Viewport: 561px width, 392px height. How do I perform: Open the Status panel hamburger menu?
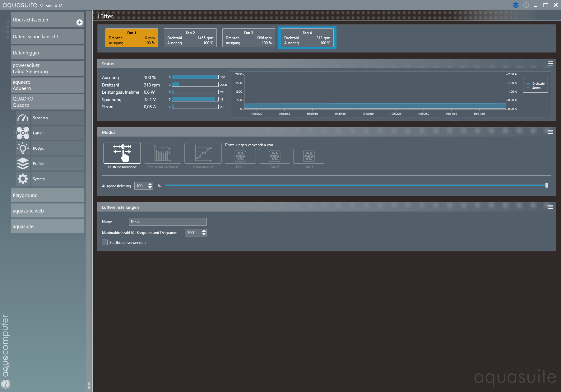click(x=550, y=64)
